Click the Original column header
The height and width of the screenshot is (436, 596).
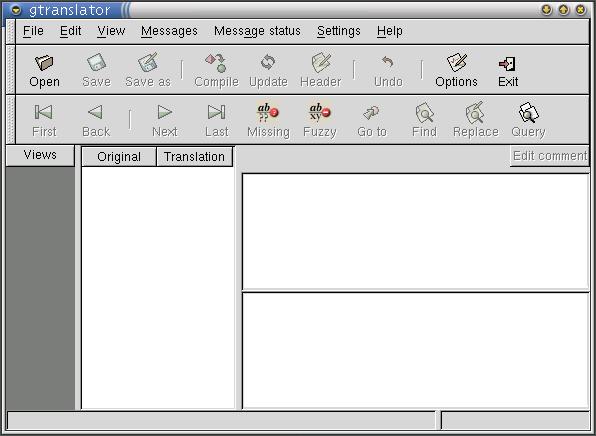tap(119, 157)
